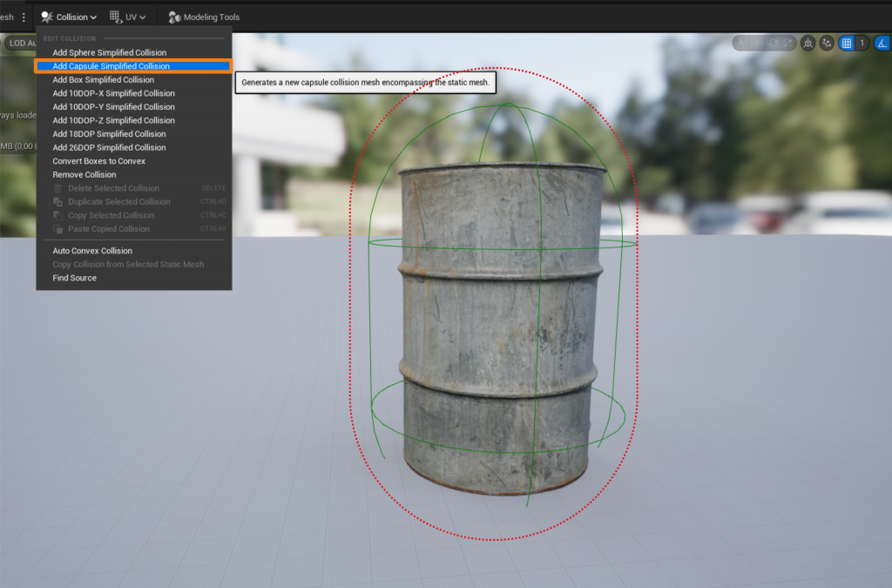Screen dimensions: 892x588
Task: Open the Collision dropdown menu
Action: click(x=68, y=17)
